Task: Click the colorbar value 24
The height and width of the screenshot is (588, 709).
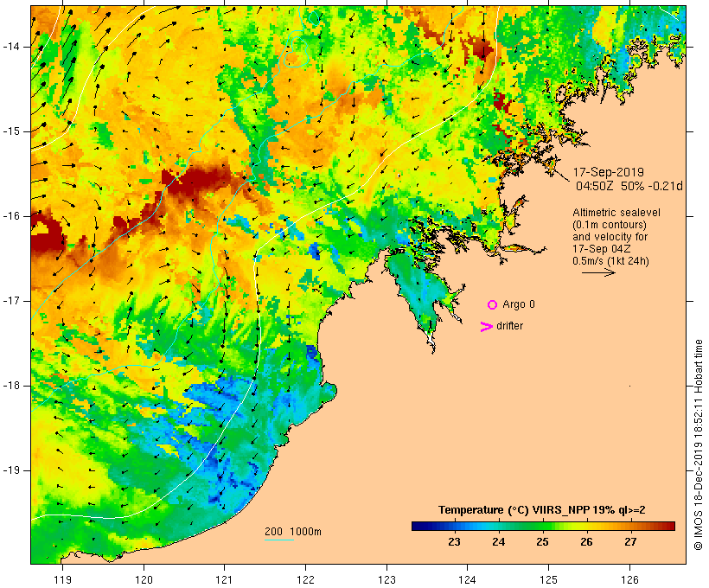Action: point(498,542)
